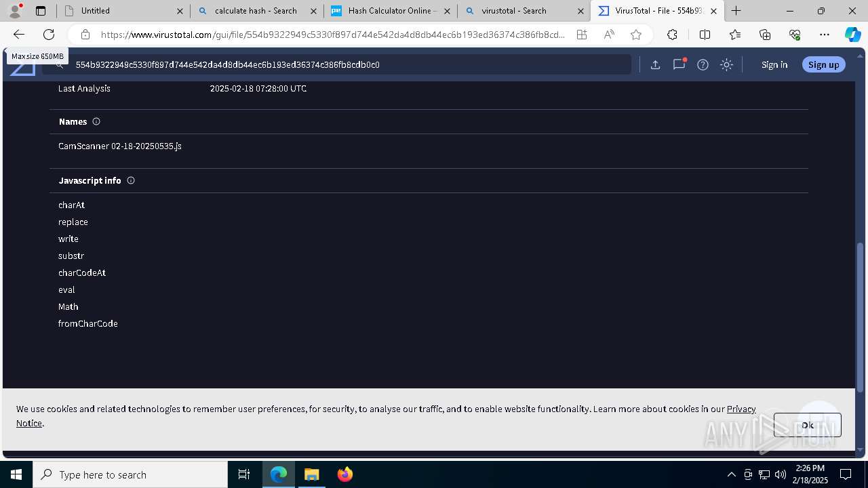Select the write entry

(68, 239)
